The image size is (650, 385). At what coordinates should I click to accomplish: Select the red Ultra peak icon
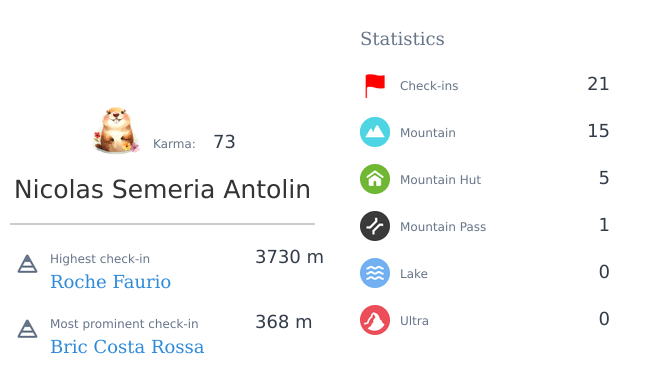point(375,320)
